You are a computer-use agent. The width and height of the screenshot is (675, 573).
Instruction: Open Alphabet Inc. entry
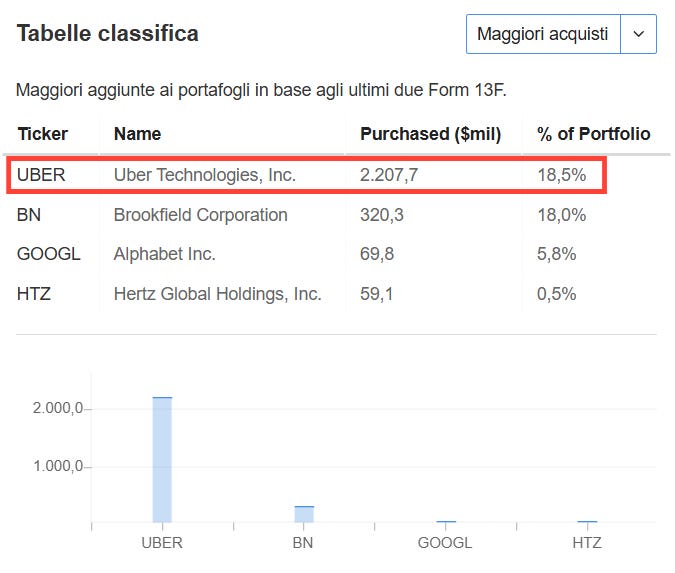click(164, 254)
